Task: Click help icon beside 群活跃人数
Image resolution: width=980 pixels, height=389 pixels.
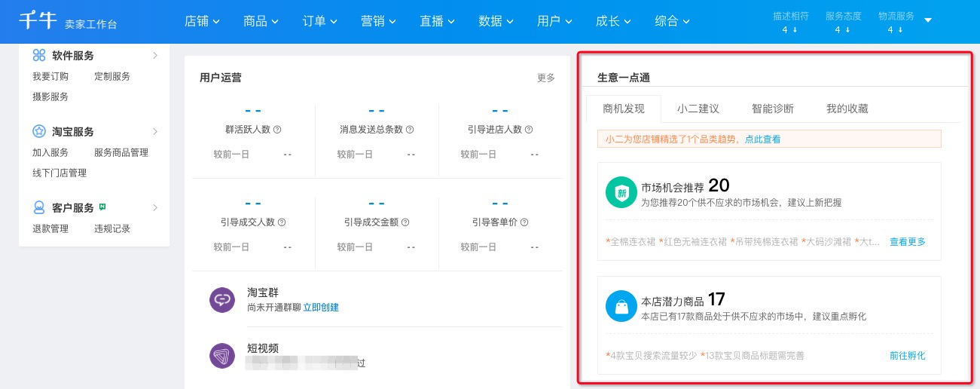Action: [277, 130]
